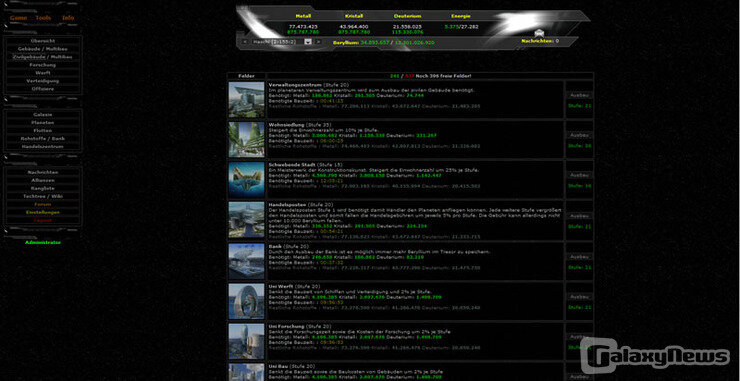Click Ausbau for Schwebende Stadt

579,175
